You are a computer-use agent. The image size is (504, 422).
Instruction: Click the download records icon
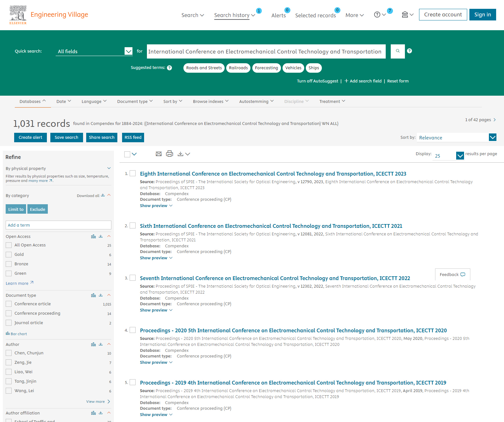coord(180,154)
